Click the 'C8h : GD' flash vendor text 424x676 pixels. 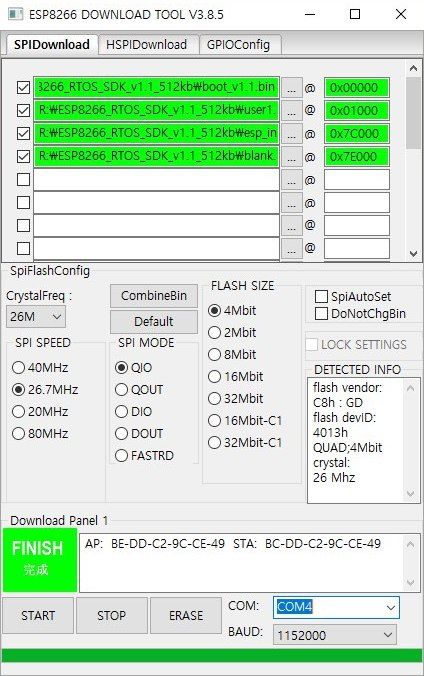338,403
